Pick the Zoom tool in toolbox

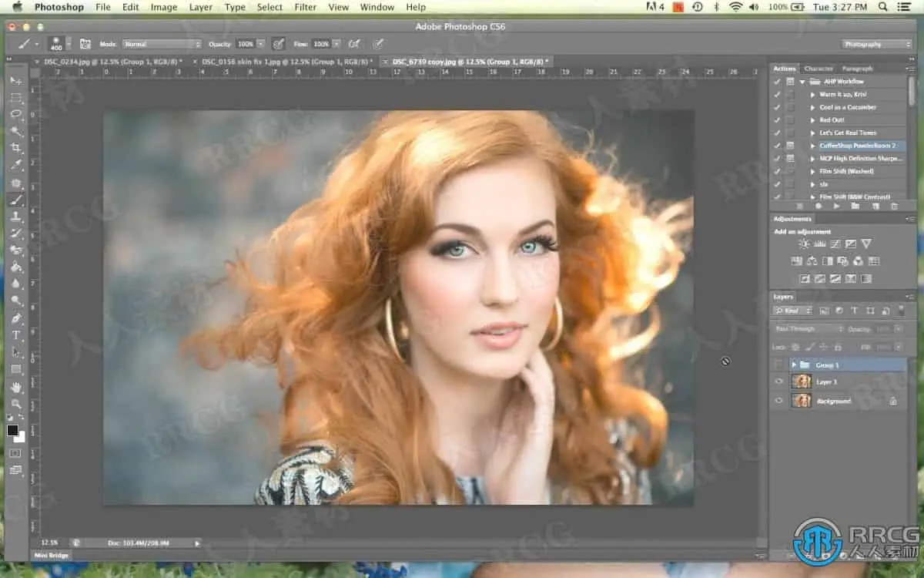(16, 404)
